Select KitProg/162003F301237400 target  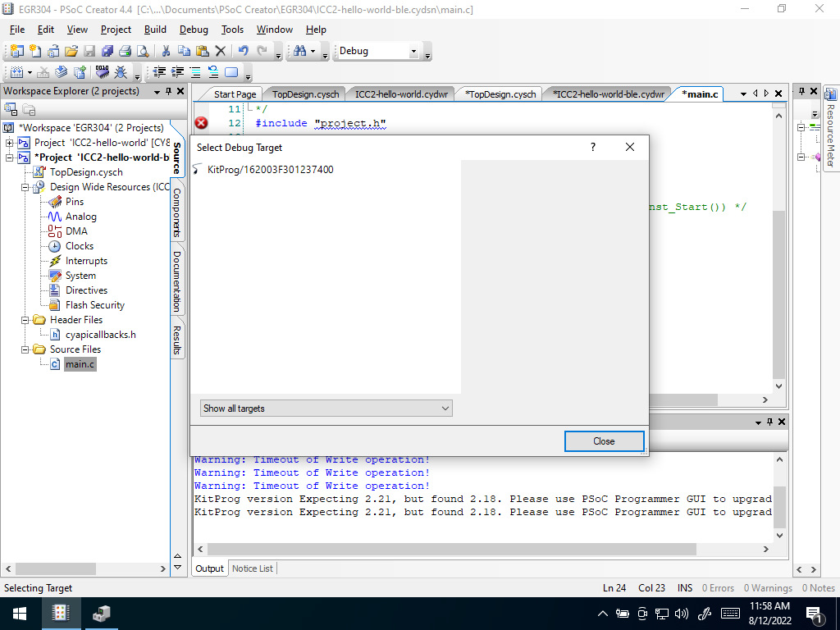[270, 169]
